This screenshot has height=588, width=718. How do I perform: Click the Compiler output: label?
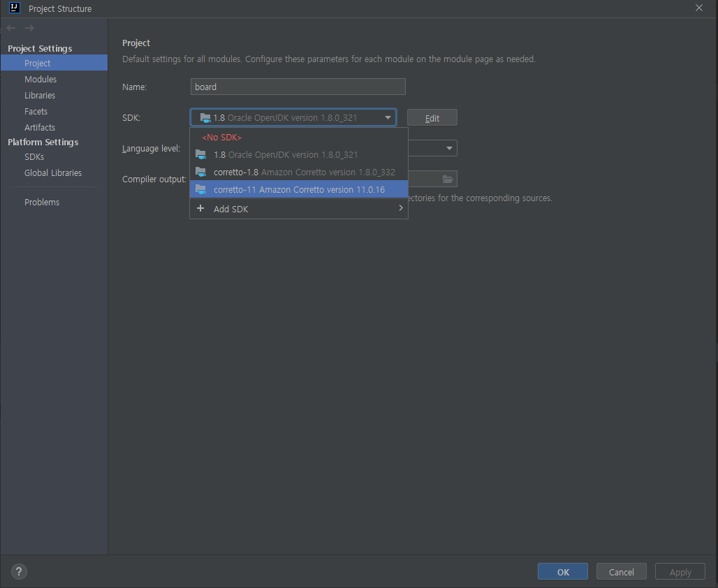(x=154, y=179)
